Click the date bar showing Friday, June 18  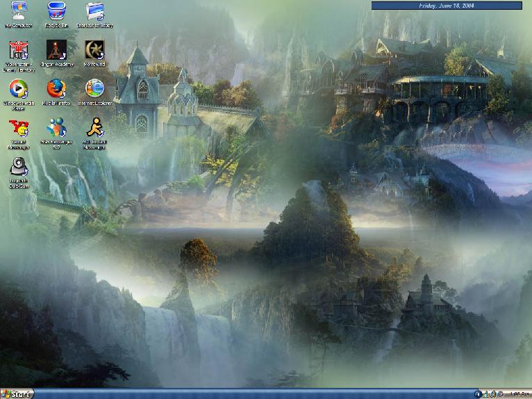pyautogui.click(x=447, y=6)
